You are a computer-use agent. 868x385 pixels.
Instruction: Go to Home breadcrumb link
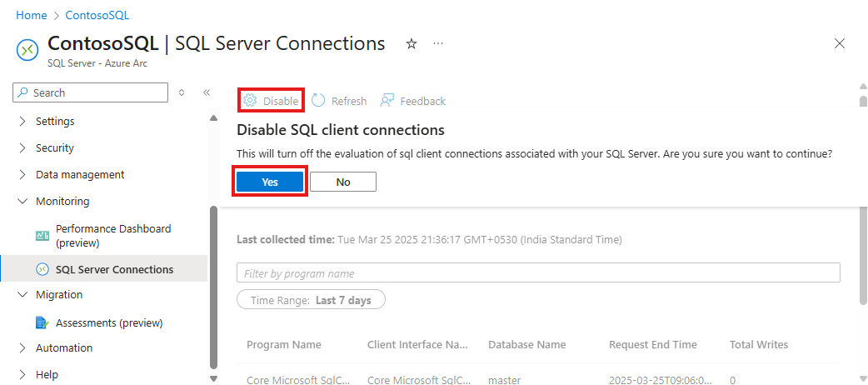tap(32, 15)
